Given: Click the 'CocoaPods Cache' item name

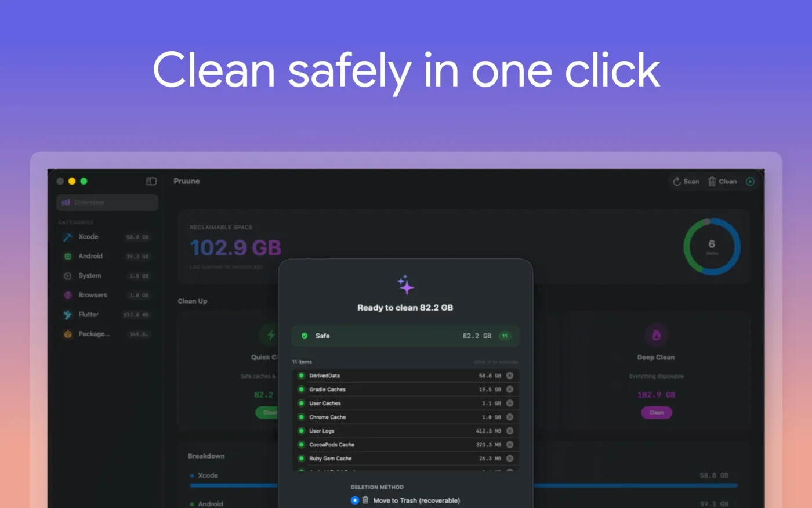Looking at the screenshot, I should 332,445.
